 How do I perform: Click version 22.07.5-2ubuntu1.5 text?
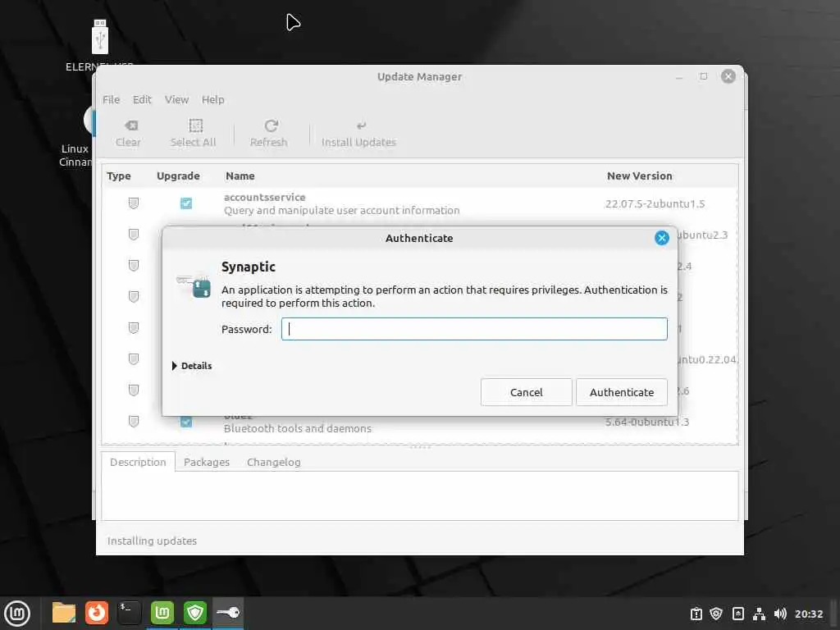655,203
